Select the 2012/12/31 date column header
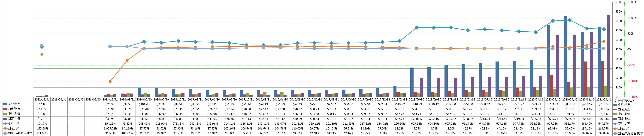The width and height of the screenshot is (644, 136). tap(42, 99)
